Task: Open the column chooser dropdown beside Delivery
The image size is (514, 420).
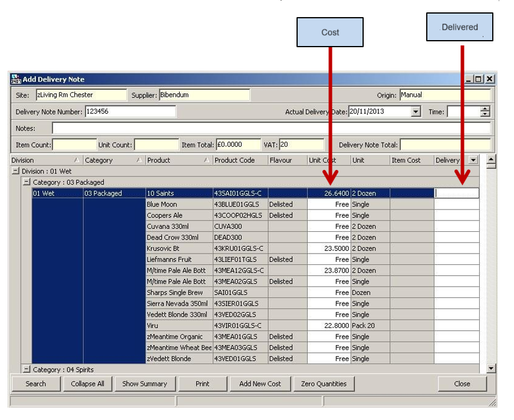Action: point(473,160)
